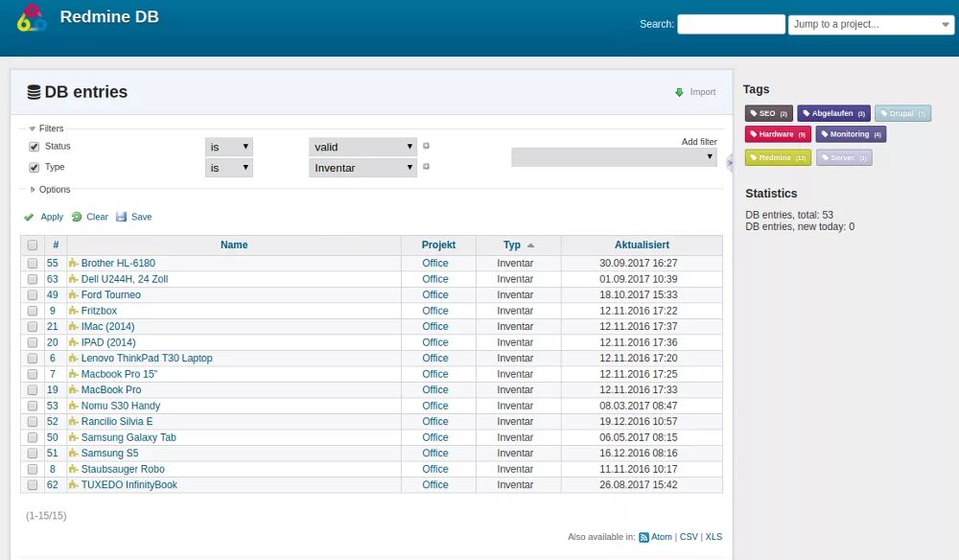Open the Status operator 'is' dropdown
Screen dimensions: 959x560
[229, 147]
